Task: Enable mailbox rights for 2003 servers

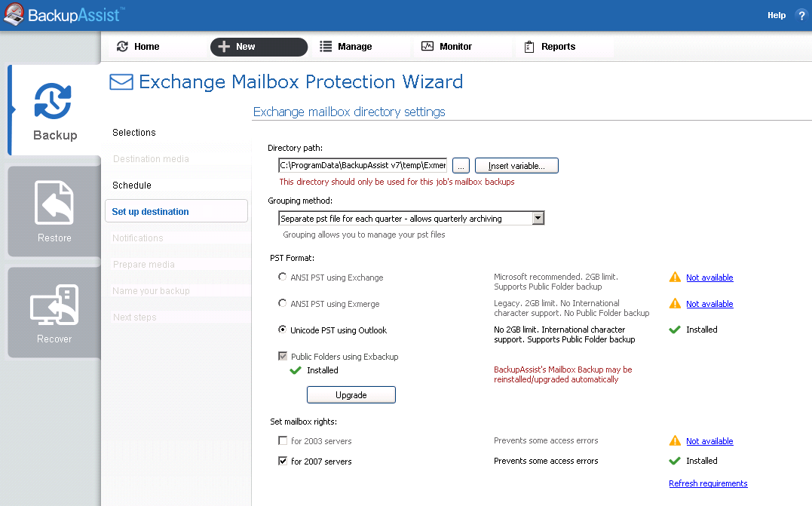Action: (x=283, y=440)
